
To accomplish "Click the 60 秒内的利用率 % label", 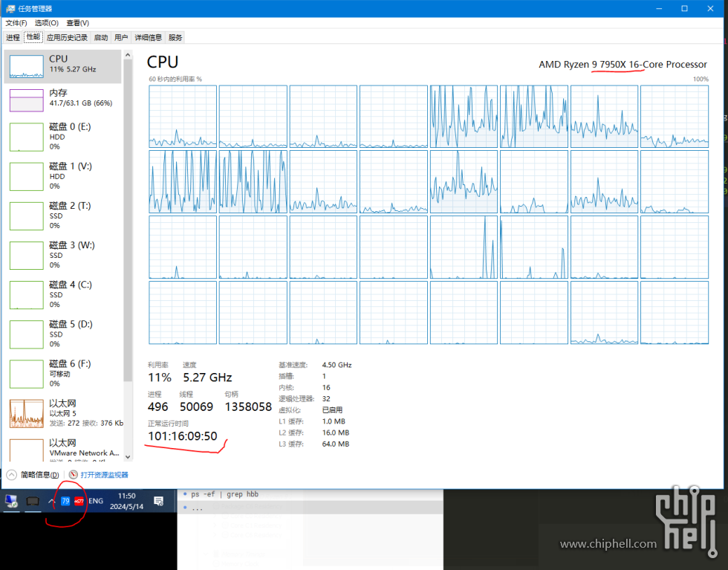I will point(175,79).
